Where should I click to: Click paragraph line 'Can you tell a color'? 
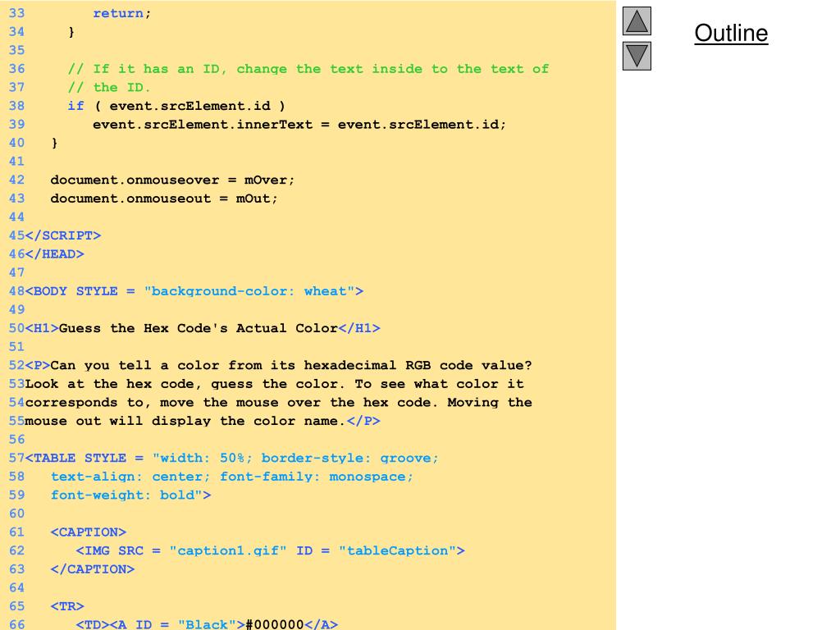pos(279,365)
